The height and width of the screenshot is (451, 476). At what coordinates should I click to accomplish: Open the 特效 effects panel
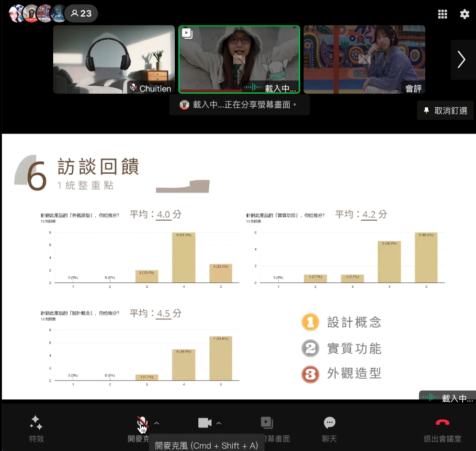pos(36,428)
